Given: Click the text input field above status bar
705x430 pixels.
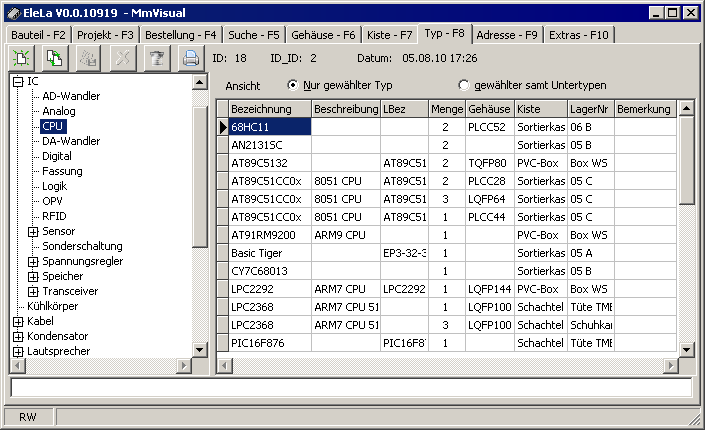Looking at the screenshot, I should 350,387.
